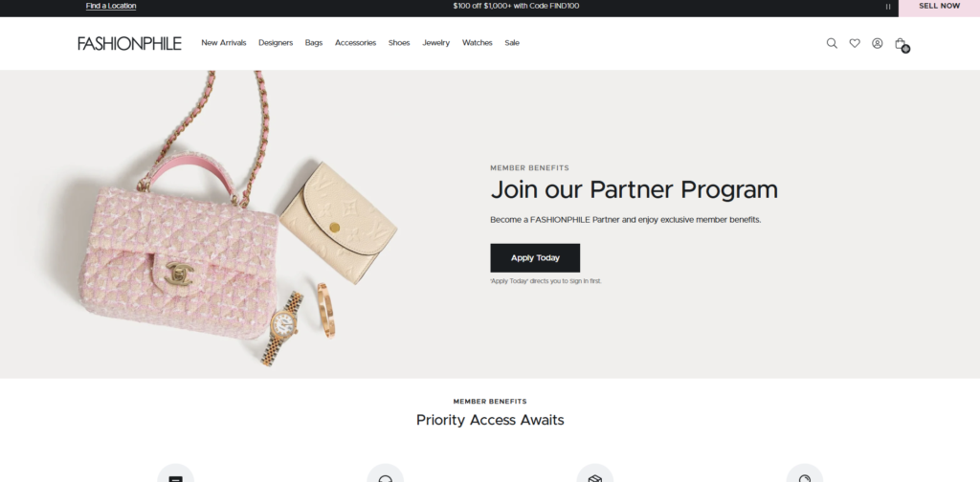The width and height of the screenshot is (980, 482).
Task: Click the first member benefit icon
Action: coord(176,475)
